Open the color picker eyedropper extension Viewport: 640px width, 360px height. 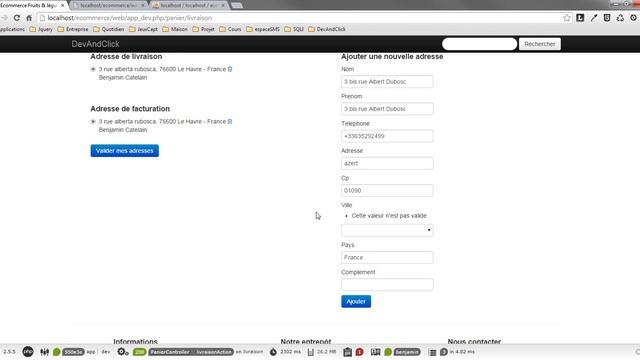(593, 18)
